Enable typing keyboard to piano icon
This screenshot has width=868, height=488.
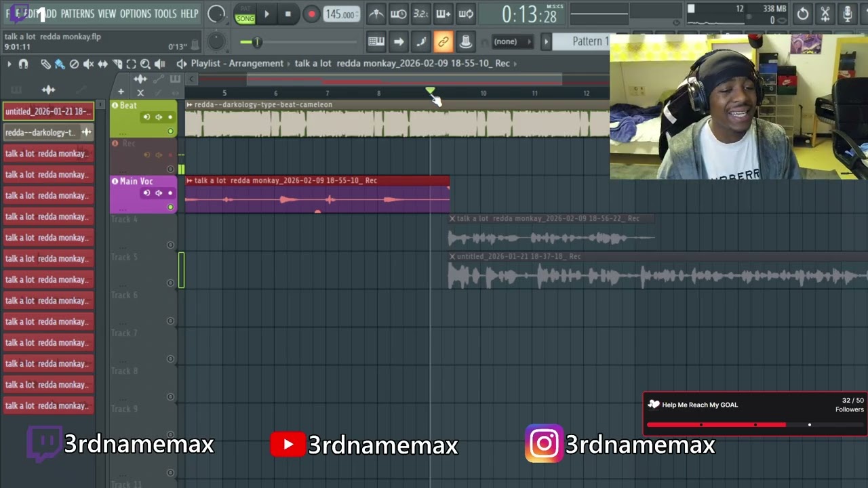376,42
